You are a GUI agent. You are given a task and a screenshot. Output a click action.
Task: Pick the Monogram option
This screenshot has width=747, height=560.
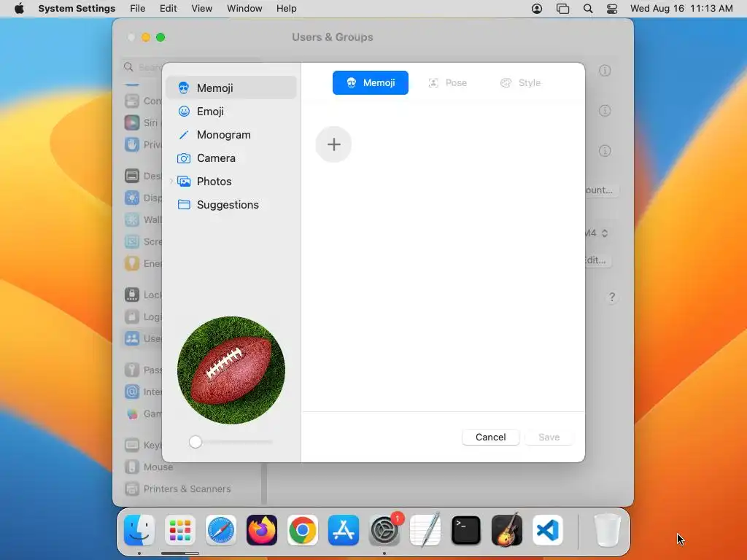point(231,134)
